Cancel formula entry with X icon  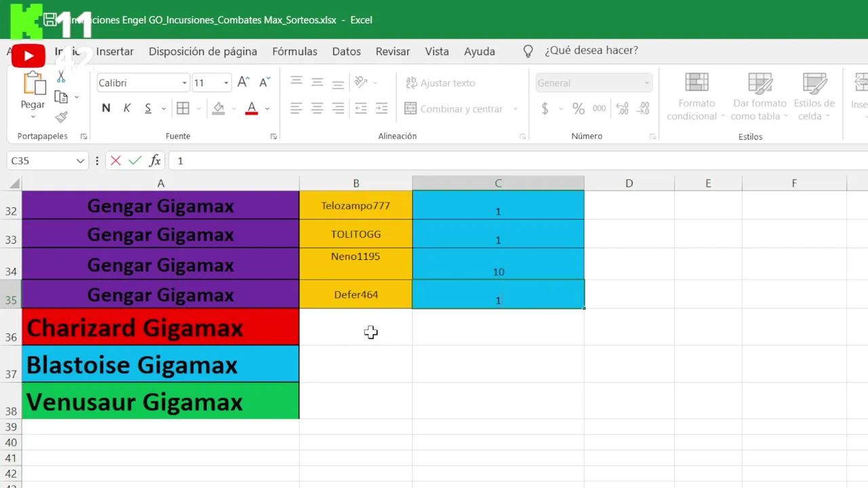point(115,161)
